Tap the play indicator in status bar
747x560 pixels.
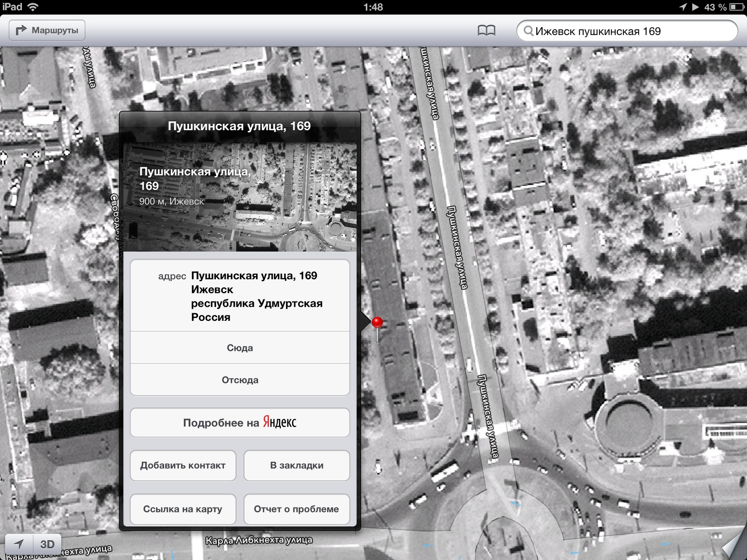tap(696, 7)
